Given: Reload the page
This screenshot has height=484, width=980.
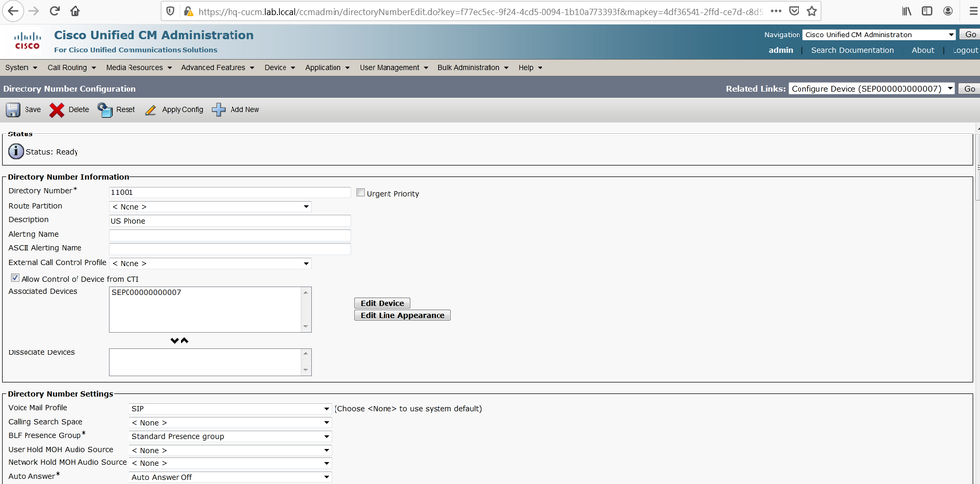Looking at the screenshot, I should coord(54,11).
